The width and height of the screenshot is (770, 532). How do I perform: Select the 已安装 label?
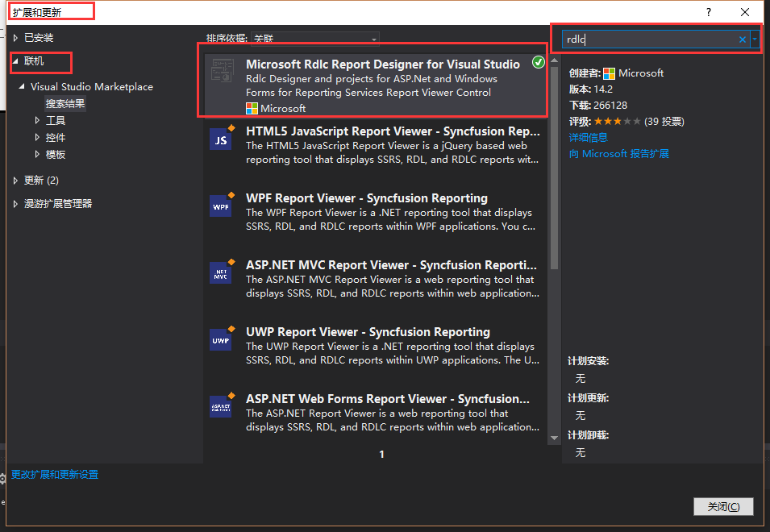tap(39, 38)
